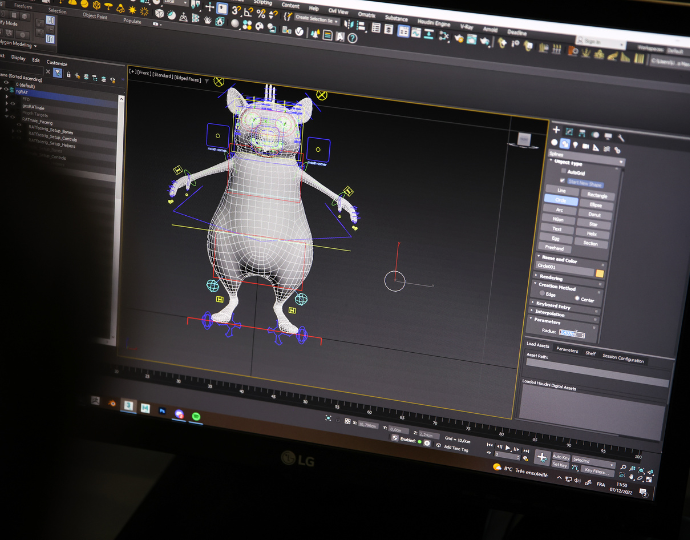Enable the AutoGrid checkbox

[x=563, y=171]
